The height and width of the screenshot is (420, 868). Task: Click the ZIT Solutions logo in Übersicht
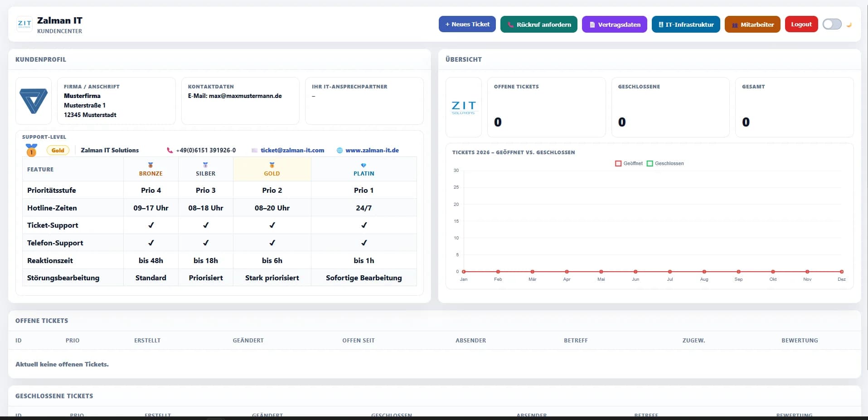[x=463, y=107]
